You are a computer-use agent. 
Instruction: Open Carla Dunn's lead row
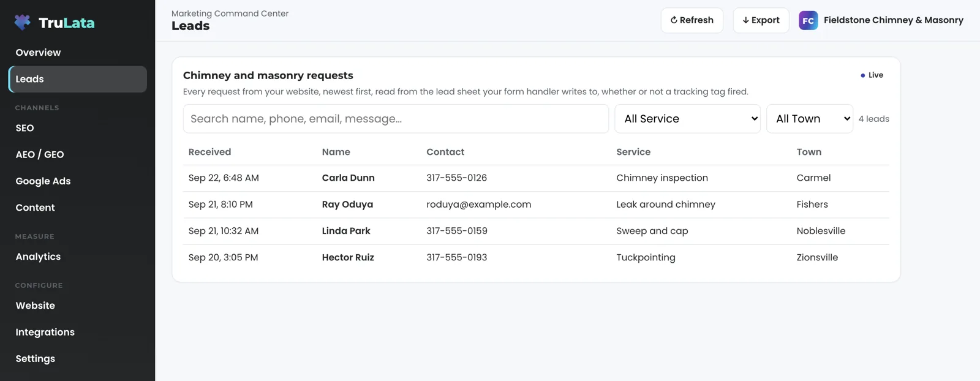click(x=536, y=178)
